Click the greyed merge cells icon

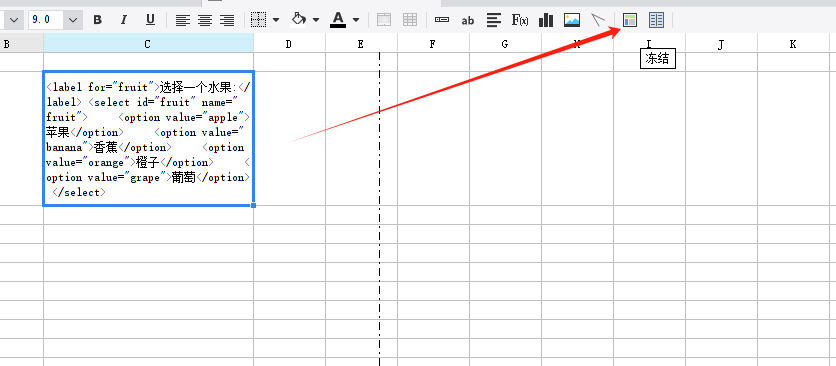384,20
